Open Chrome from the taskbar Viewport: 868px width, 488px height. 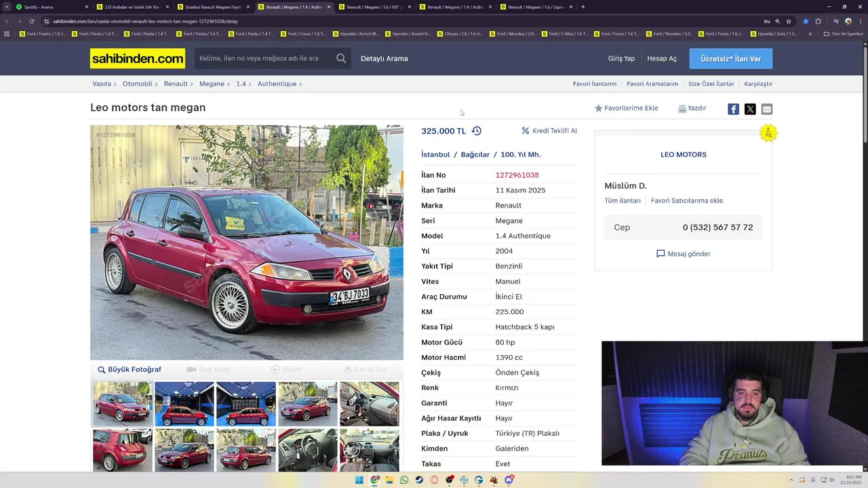tap(374, 480)
